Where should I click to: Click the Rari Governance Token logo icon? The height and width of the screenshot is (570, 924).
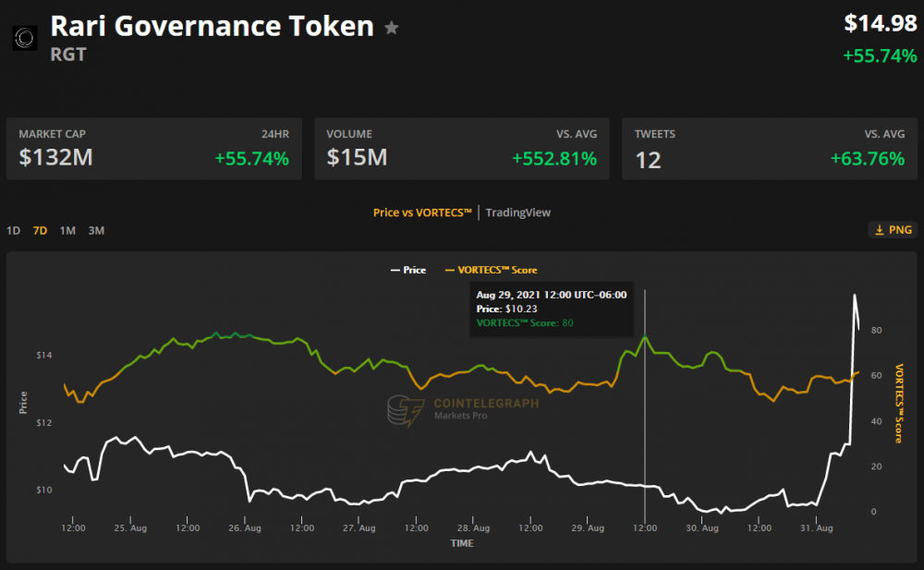click(x=25, y=38)
